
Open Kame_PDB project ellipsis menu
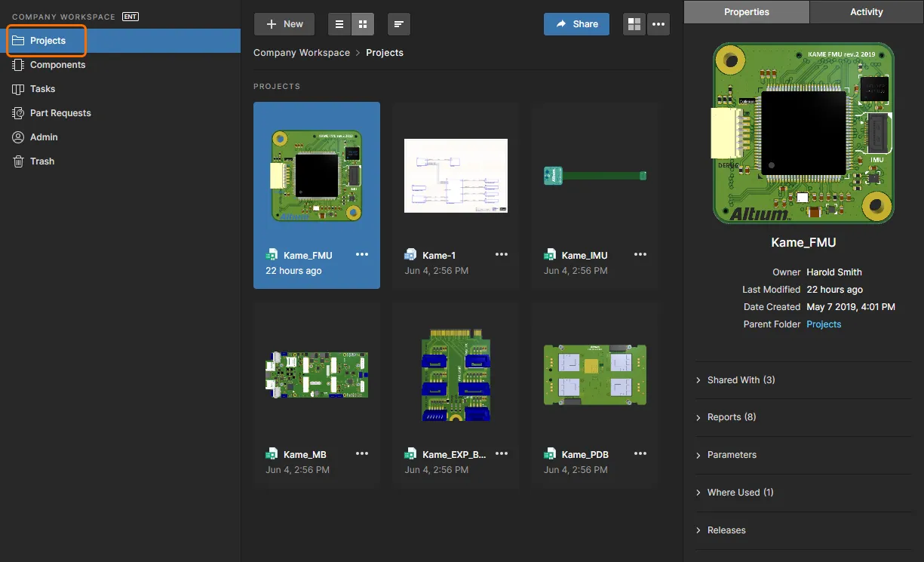(x=640, y=454)
